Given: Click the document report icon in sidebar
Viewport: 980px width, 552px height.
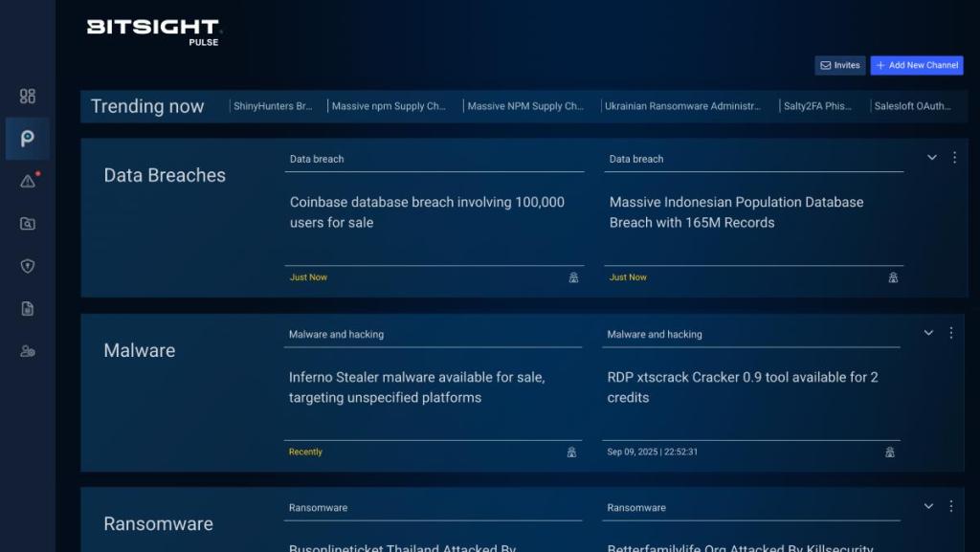Looking at the screenshot, I should [x=28, y=308].
